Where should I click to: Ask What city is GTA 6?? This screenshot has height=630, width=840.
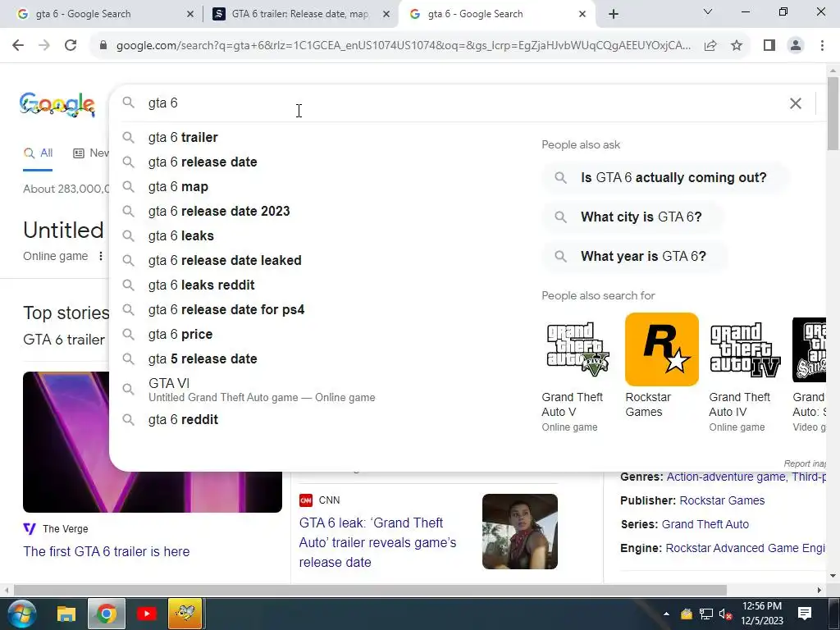(632, 217)
